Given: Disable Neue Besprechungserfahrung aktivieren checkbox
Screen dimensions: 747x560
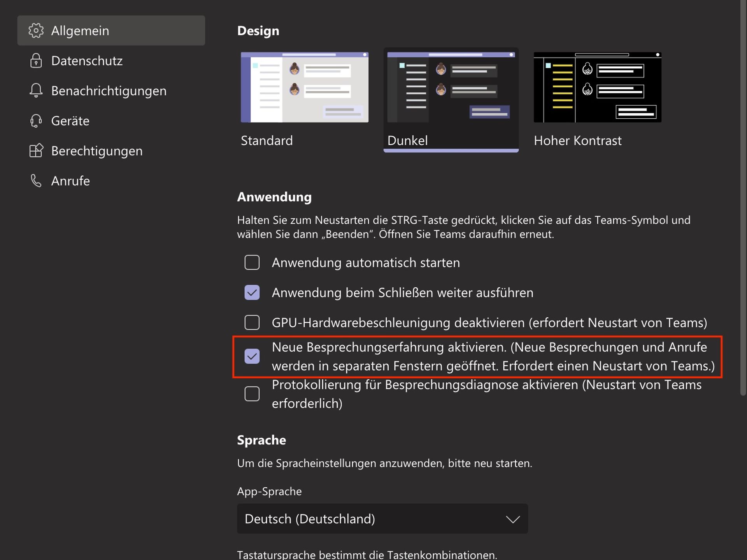Looking at the screenshot, I should point(252,356).
